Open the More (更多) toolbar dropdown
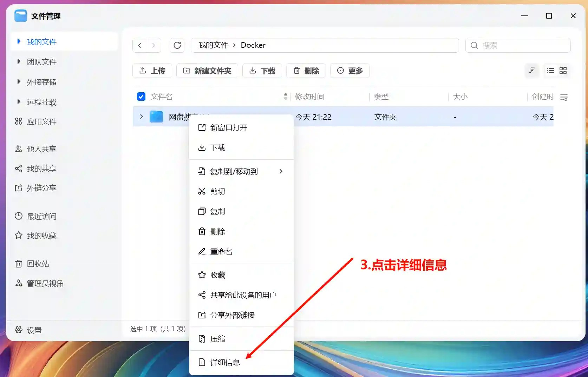The image size is (588, 377). click(x=349, y=71)
